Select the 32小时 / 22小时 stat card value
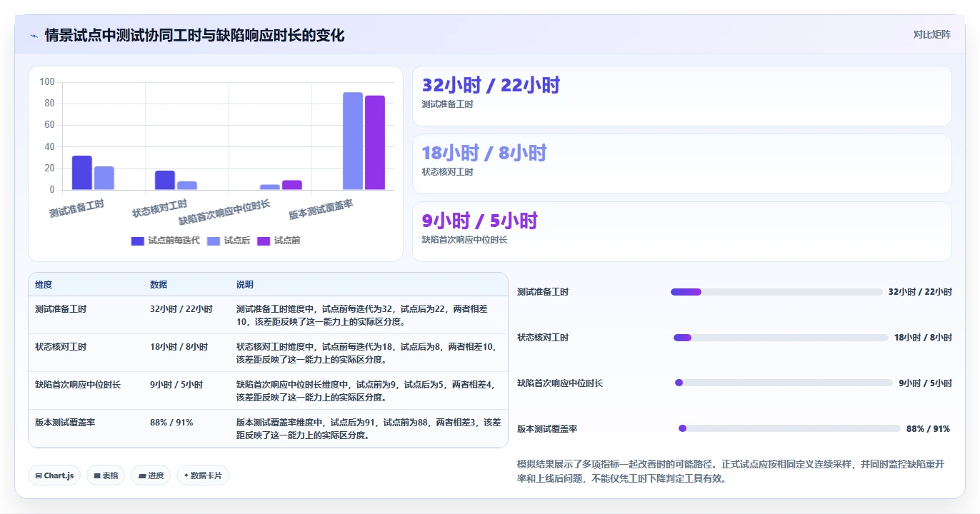 (491, 86)
